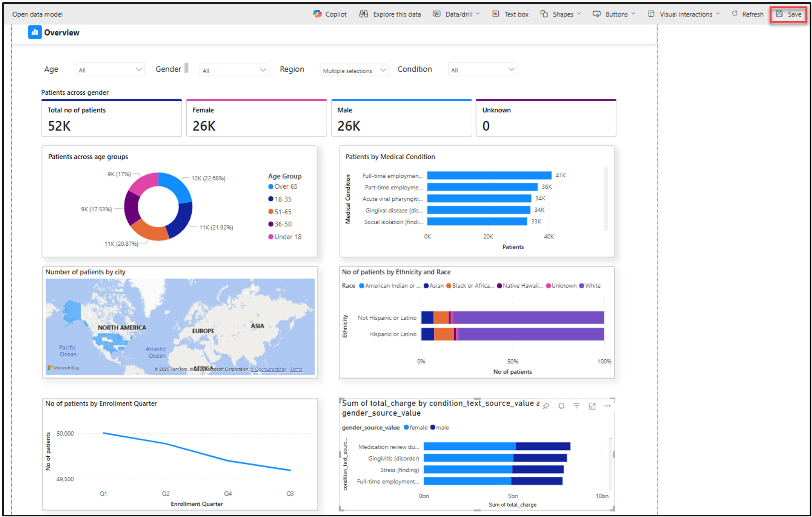The width and height of the screenshot is (812, 517).
Task: Click the binoculars Explore this data icon
Action: click(x=363, y=14)
